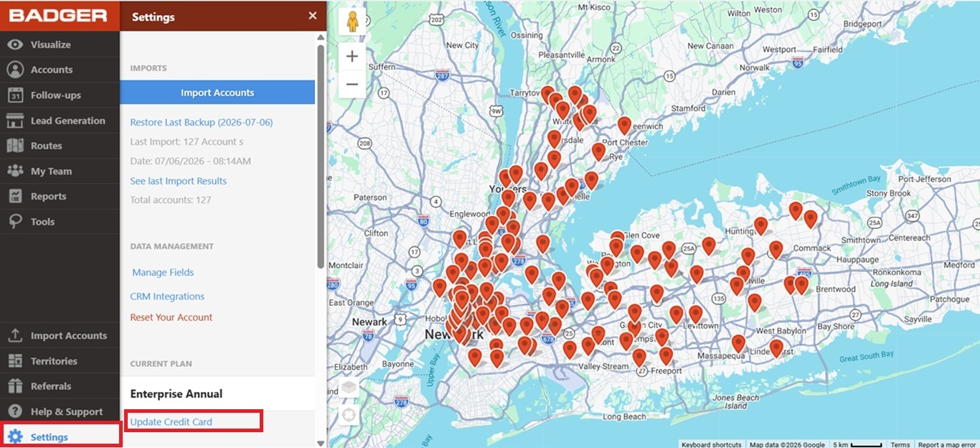Click the My Team people icon
This screenshot has width=980, height=448.
[x=15, y=171]
